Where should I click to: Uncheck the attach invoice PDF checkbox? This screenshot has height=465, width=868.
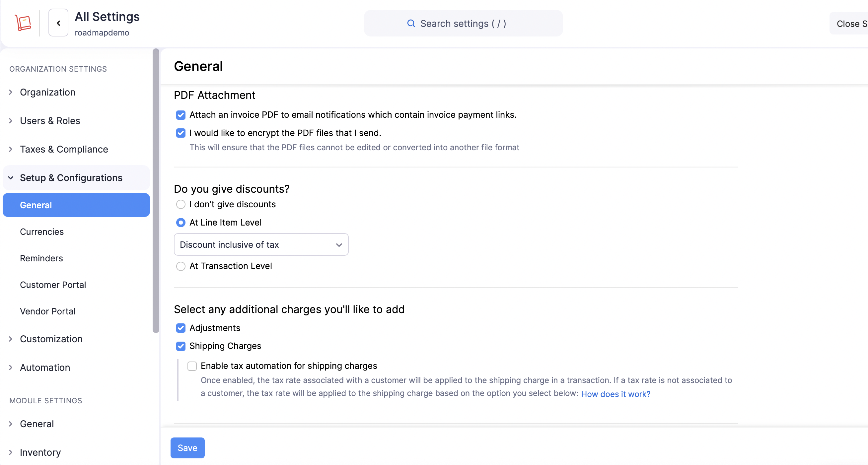pyautogui.click(x=181, y=115)
